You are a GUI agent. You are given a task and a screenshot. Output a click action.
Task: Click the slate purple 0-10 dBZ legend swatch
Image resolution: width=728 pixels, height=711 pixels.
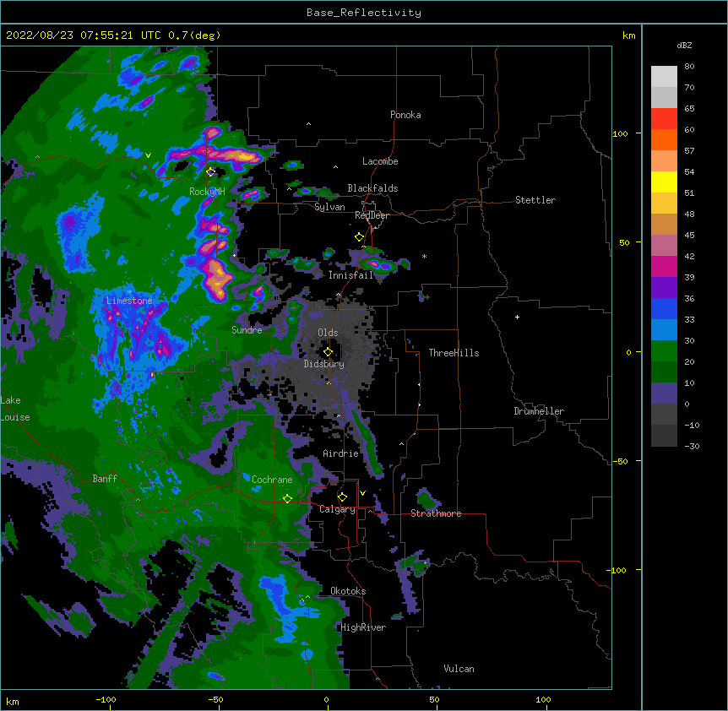[x=664, y=393]
